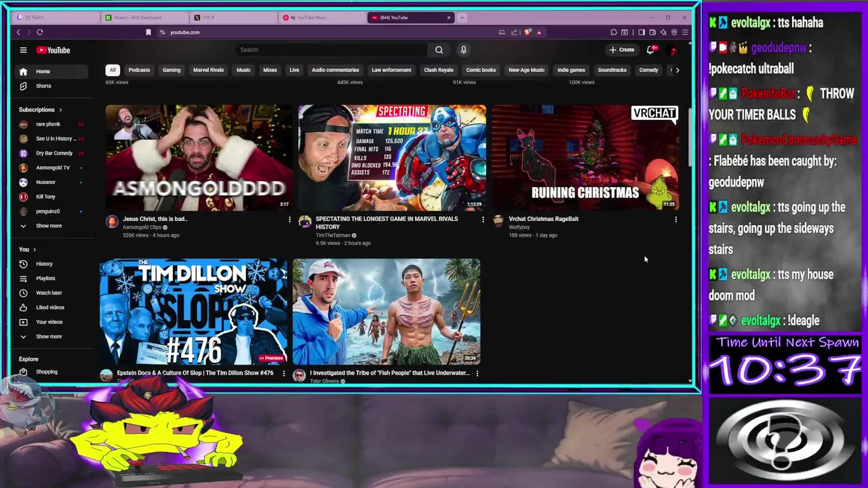
Task: Select the Clash Royale chip
Action: (x=439, y=70)
